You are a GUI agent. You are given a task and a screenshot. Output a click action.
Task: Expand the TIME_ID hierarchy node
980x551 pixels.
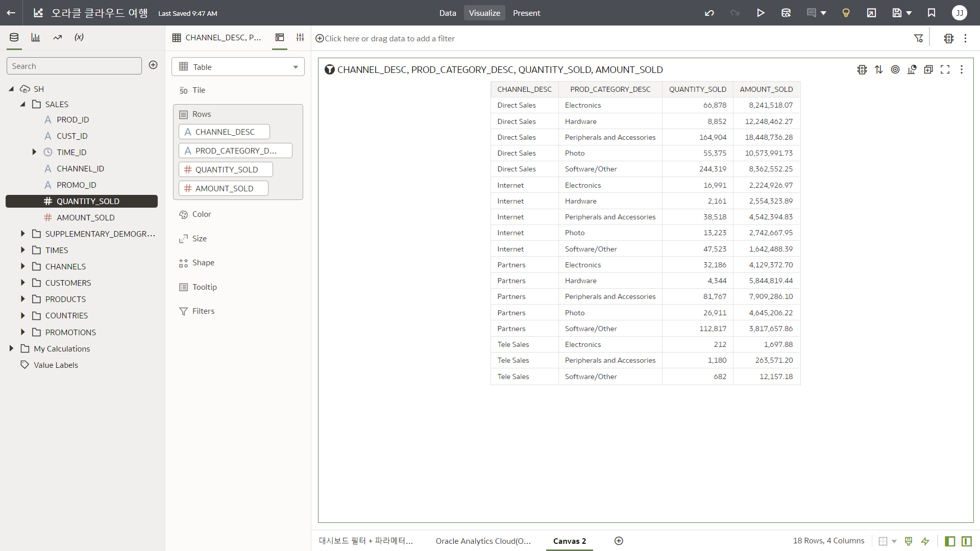[x=34, y=152]
